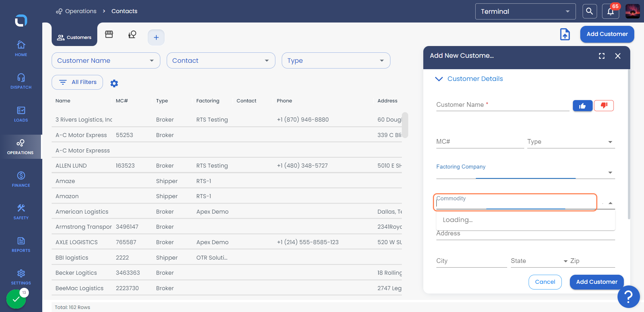Open Loads from the sidebar
Screen dimensions: 644x312
click(x=21, y=114)
